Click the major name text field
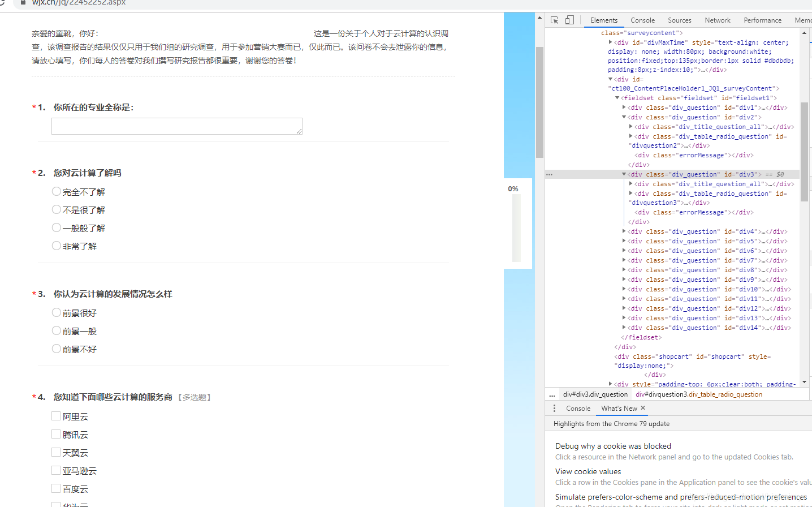This screenshot has width=812, height=507. pyautogui.click(x=177, y=126)
